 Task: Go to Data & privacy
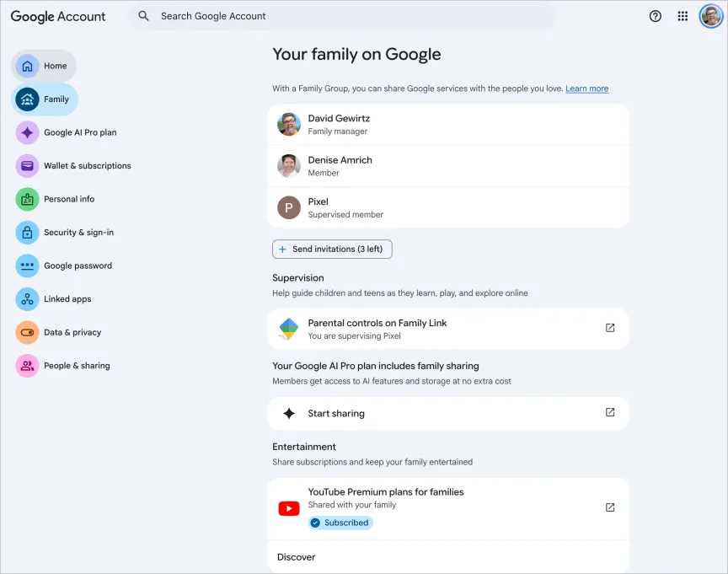(72, 332)
